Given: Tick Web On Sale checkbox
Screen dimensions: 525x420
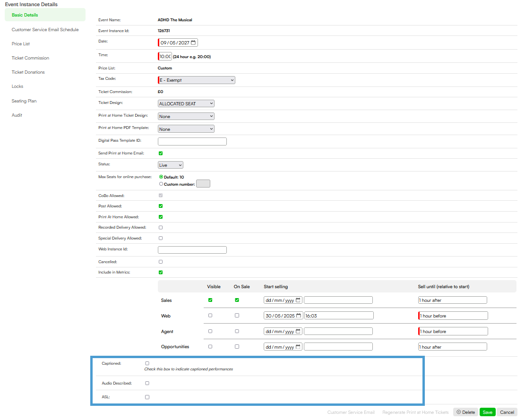Looking at the screenshot, I should [x=237, y=315].
